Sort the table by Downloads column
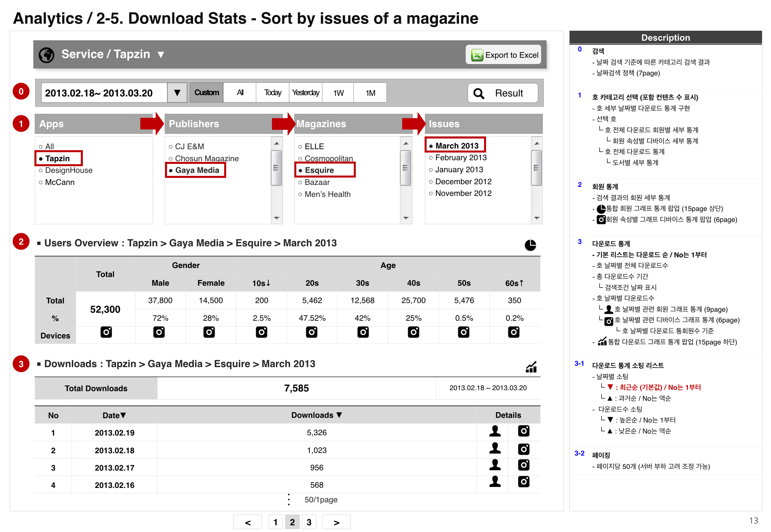The image size is (771, 532). click(317, 415)
